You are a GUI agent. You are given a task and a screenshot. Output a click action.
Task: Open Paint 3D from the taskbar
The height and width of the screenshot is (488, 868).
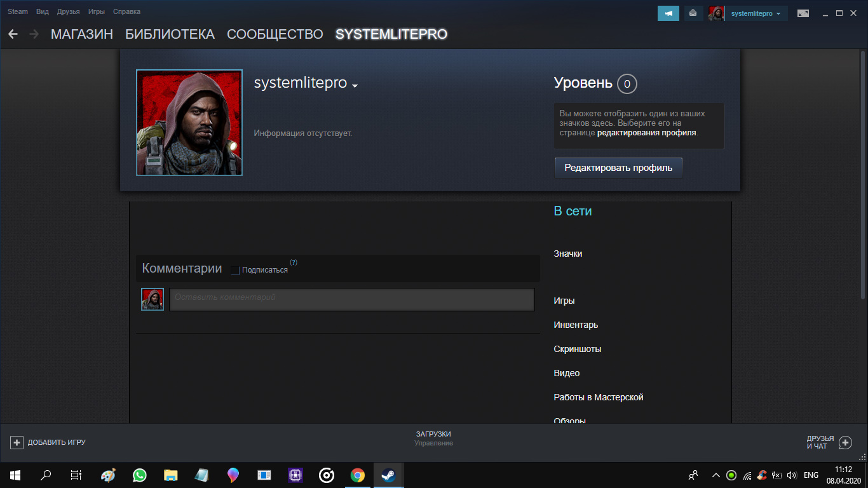click(233, 475)
